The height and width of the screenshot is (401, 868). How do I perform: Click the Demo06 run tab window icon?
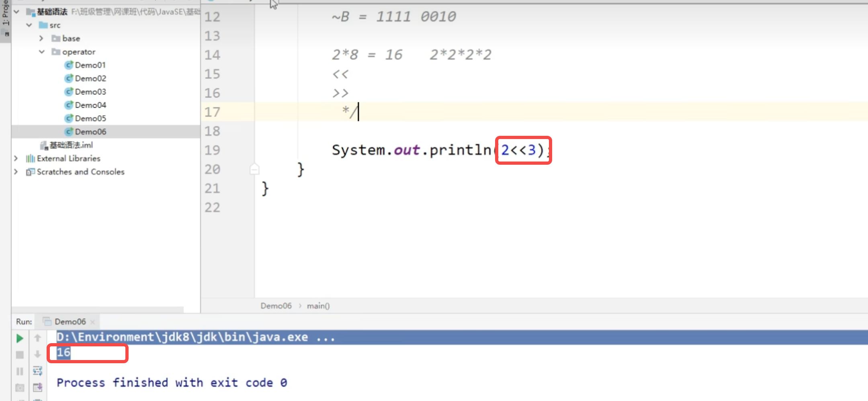pyautogui.click(x=47, y=321)
